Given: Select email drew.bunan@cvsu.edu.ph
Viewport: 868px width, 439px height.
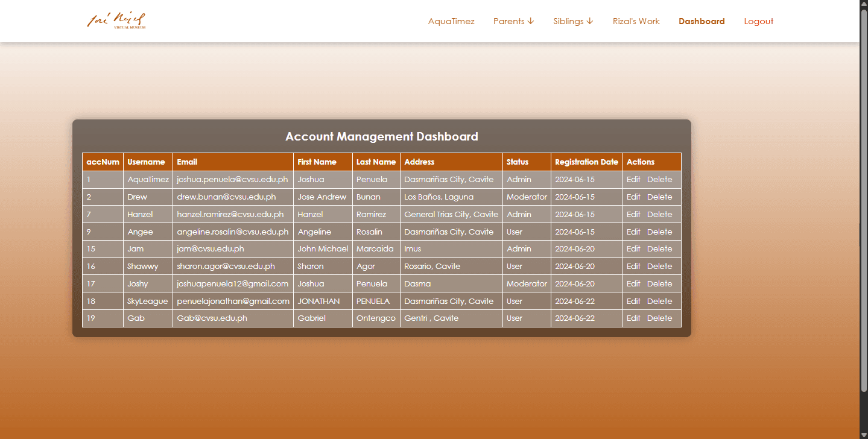Looking at the screenshot, I should click(226, 197).
